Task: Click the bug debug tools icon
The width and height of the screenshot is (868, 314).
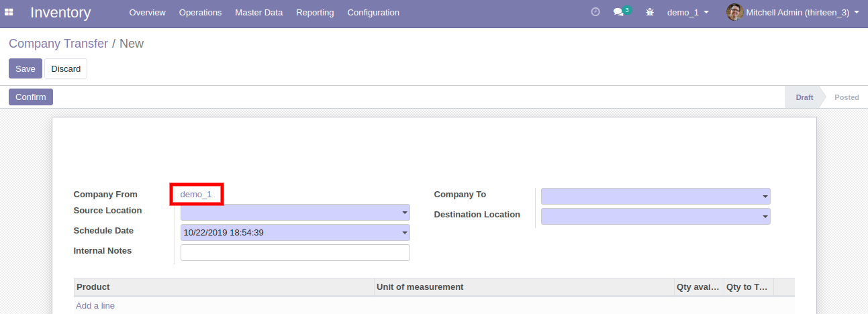Action: (x=649, y=12)
